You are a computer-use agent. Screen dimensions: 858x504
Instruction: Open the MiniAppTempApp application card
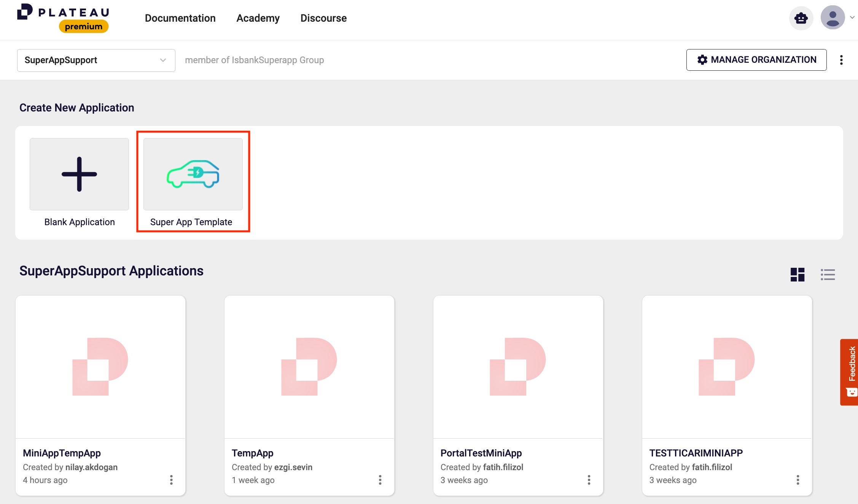[100, 367]
